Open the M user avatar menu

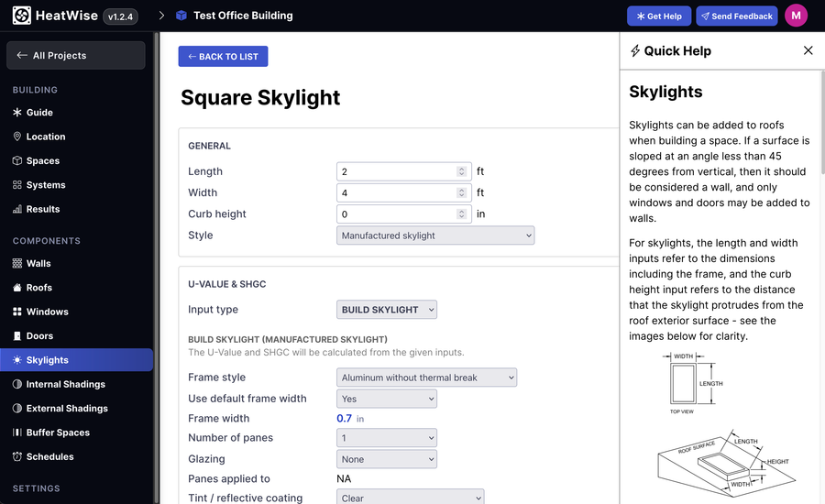[796, 16]
